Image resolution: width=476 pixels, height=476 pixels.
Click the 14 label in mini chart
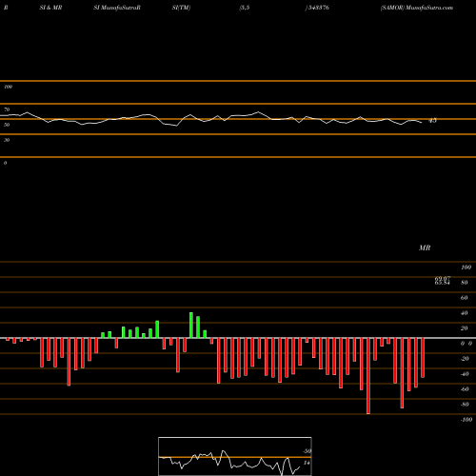tap(307, 463)
